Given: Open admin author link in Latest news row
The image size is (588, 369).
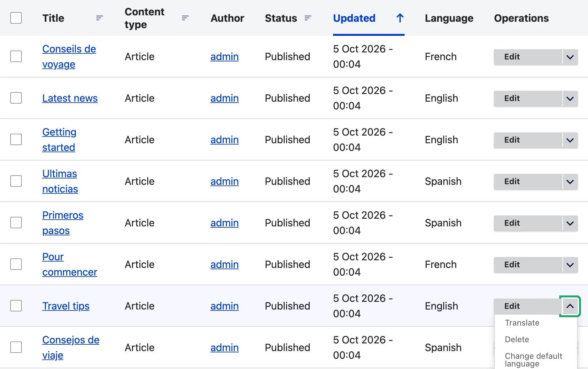Looking at the screenshot, I should point(225,98).
